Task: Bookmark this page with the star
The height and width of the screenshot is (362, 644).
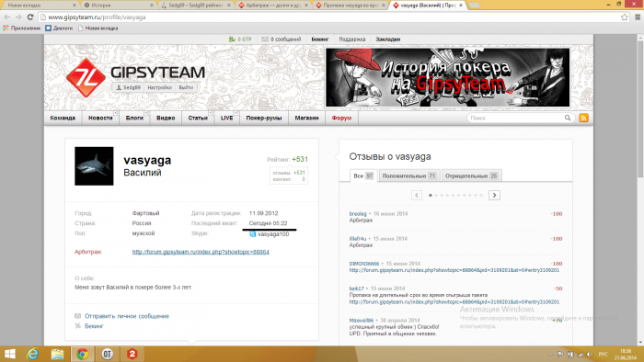Action: coord(625,17)
